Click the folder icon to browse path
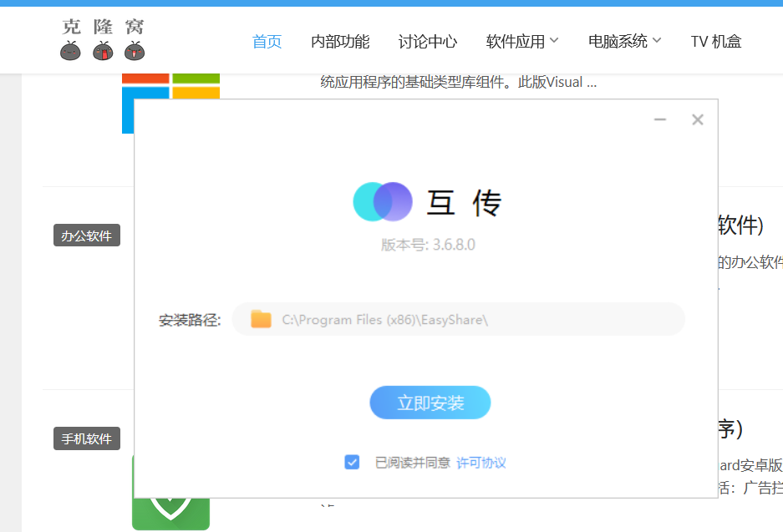 261,319
